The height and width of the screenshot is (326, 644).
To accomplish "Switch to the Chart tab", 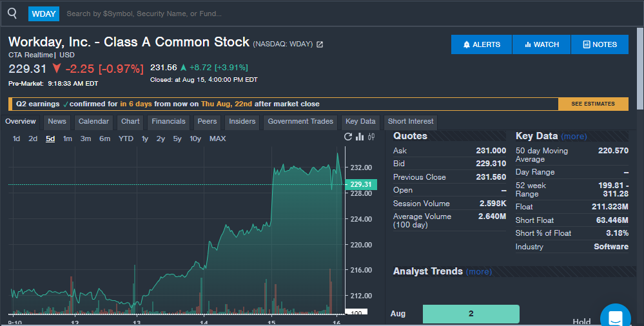I will tap(130, 122).
